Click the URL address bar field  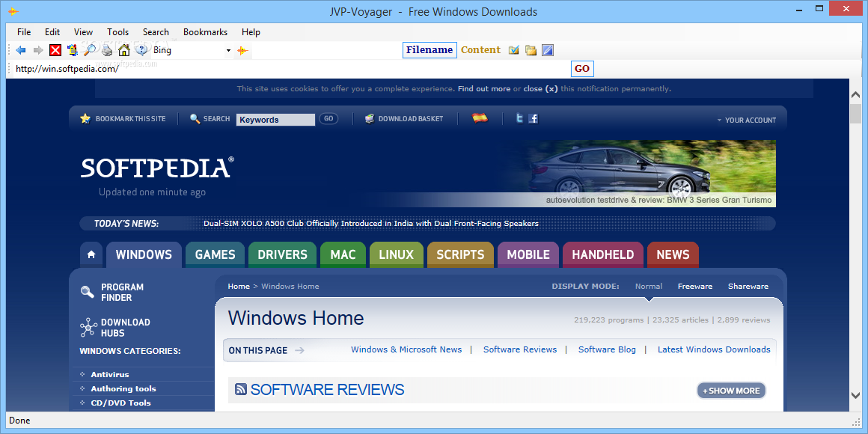(290, 69)
